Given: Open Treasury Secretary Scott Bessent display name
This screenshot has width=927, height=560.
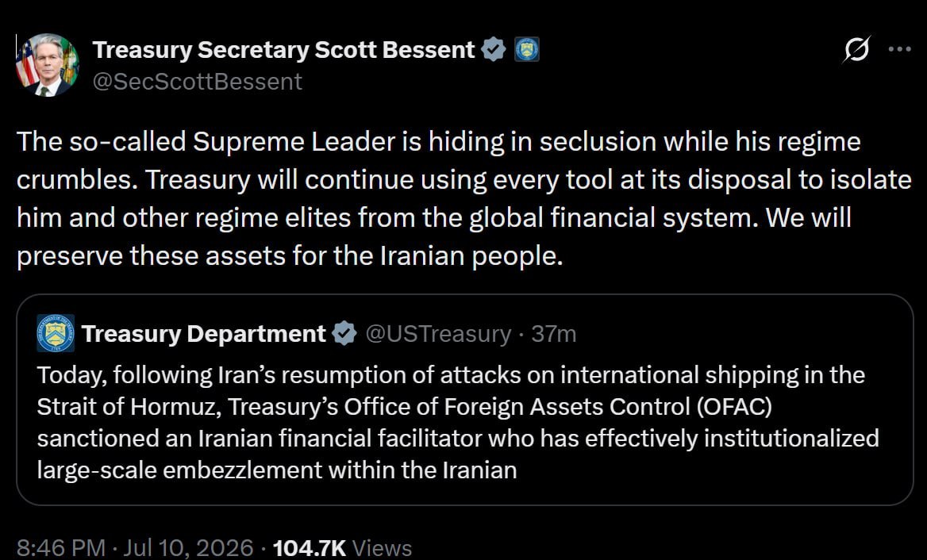Looking at the screenshot, I should [284, 50].
